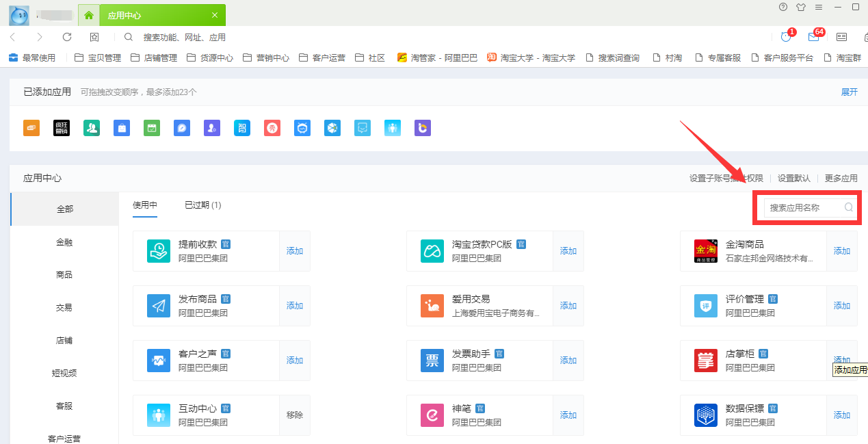Open the 店铺管理 bookmark folder
The image size is (868, 444).
click(x=154, y=58)
